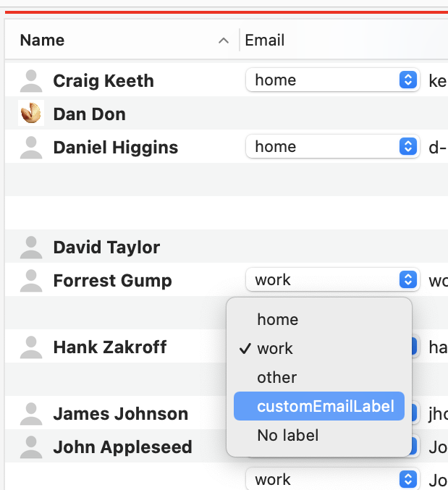The width and height of the screenshot is (448, 490).
Task: Click Craig Keeth's contact avatar icon
Action: click(31, 81)
